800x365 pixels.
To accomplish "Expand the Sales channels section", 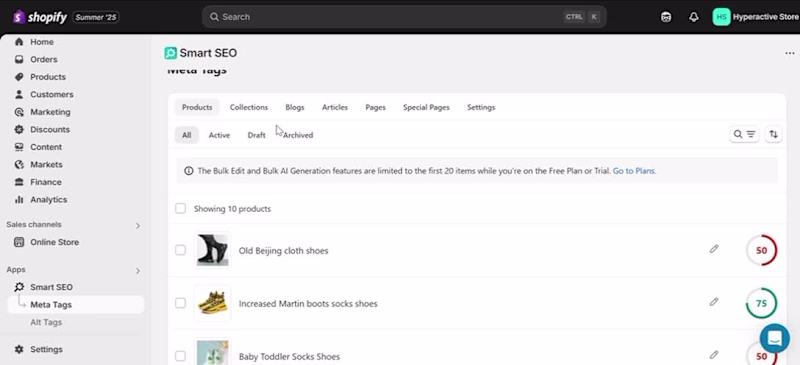I will point(137,225).
